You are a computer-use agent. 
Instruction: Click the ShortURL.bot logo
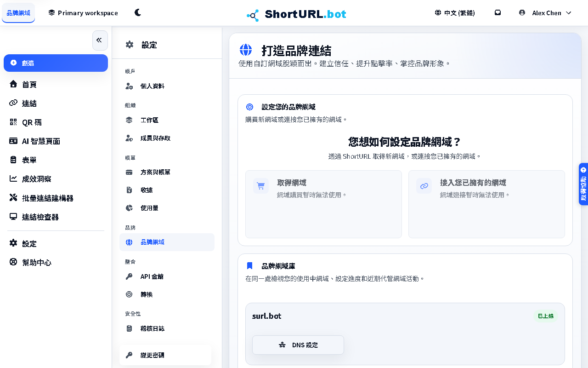coord(296,14)
